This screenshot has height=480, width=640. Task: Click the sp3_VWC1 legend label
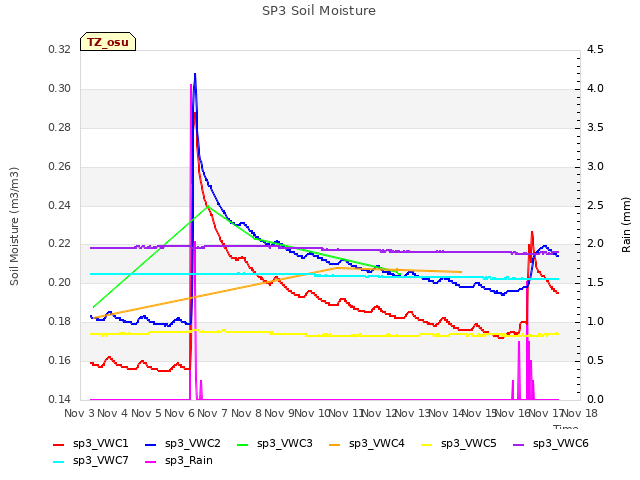click(x=100, y=443)
